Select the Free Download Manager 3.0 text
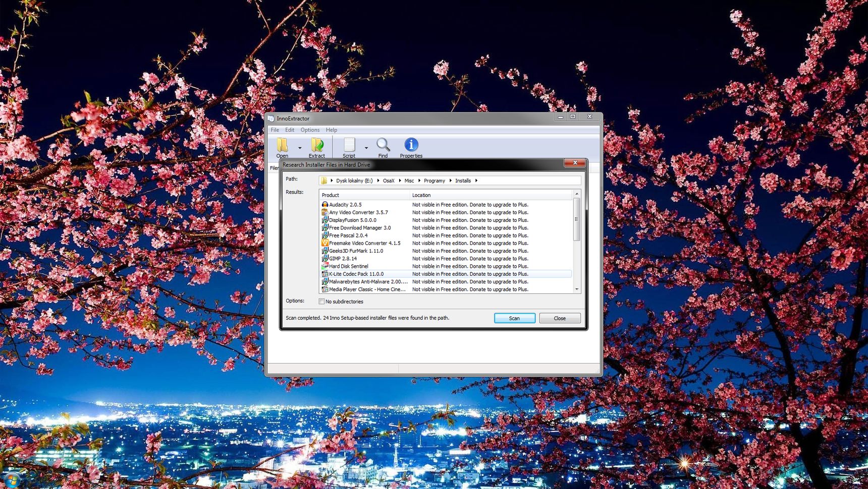This screenshot has height=489, width=868. (x=360, y=228)
